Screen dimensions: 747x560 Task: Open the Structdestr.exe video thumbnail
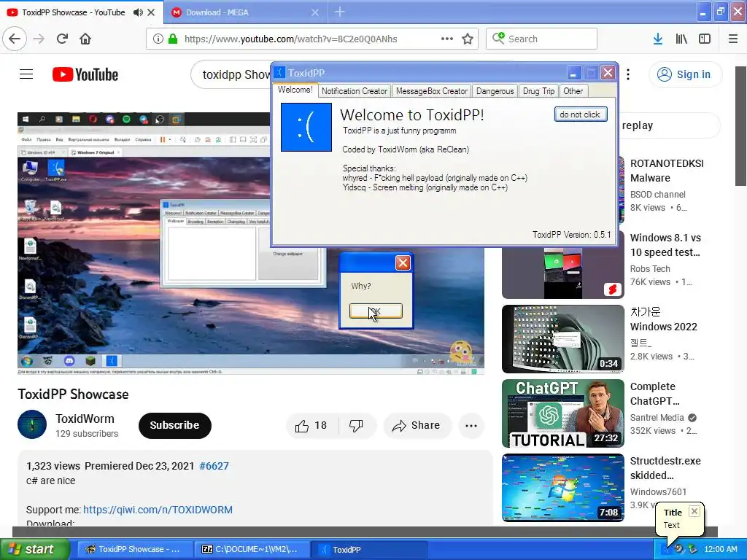coord(562,488)
